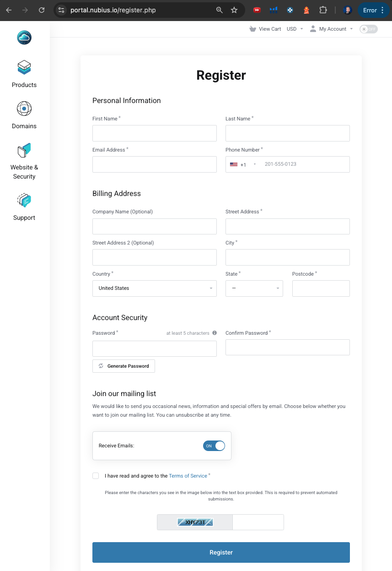Bookmark page with the star icon

[x=234, y=10]
